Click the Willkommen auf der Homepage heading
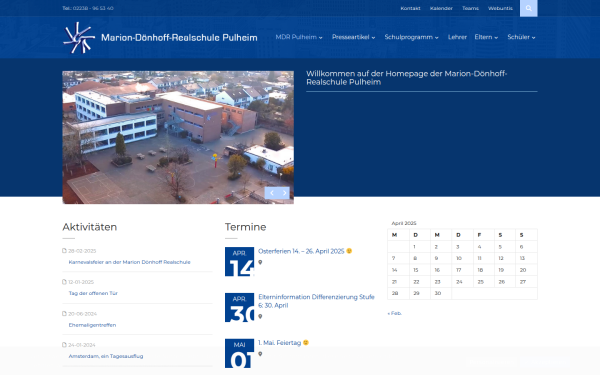Viewport: 600px width, 375px height. click(407, 78)
